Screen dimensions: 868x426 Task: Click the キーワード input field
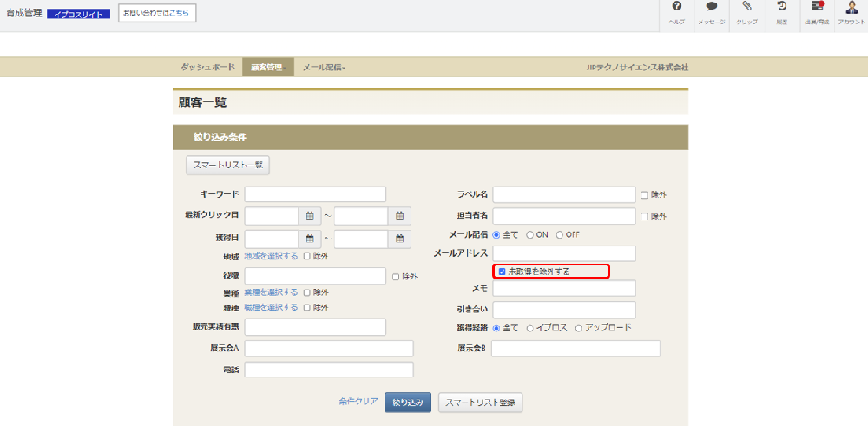[x=315, y=194]
